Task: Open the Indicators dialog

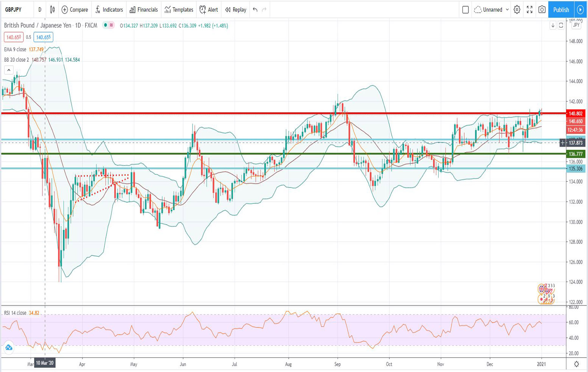Action: tap(109, 10)
